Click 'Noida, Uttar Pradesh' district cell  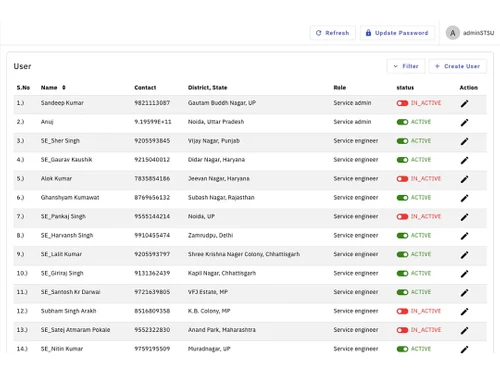click(x=216, y=122)
